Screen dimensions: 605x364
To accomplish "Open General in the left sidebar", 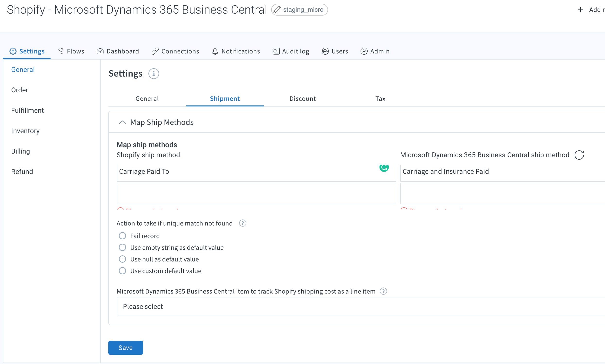I will click(x=23, y=70).
